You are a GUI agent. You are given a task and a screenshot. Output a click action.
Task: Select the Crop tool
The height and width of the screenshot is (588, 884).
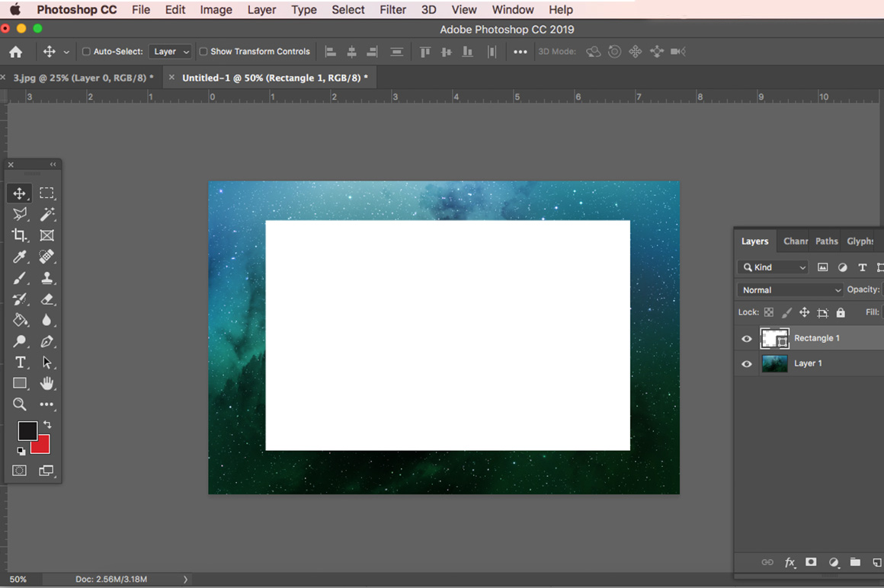pyautogui.click(x=20, y=235)
